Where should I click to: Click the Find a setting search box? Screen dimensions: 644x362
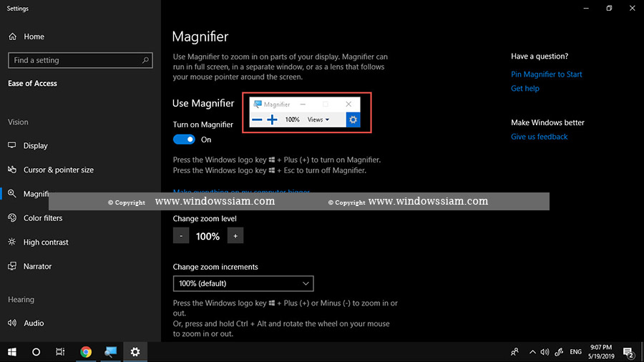point(75,61)
